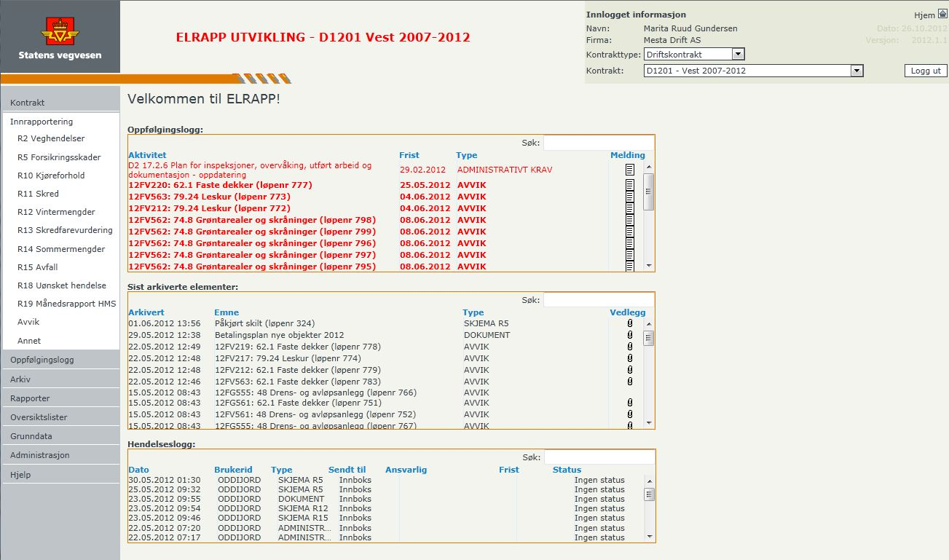The width and height of the screenshot is (949, 560).
Task: Open the Kontrakttype dropdown
Action: pyautogui.click(x=694, y=55)
